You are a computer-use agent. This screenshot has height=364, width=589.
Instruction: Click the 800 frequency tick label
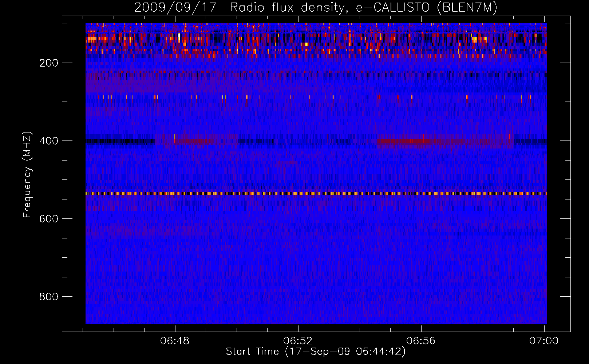[49, 297]
